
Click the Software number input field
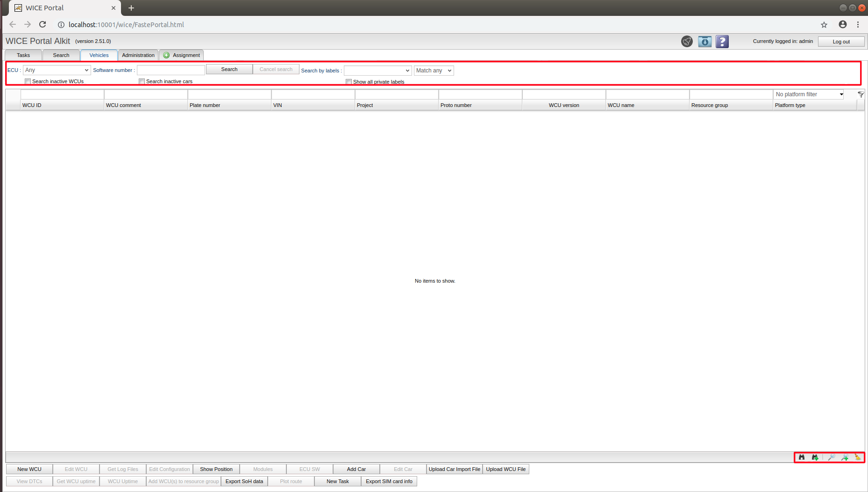(171, 70)
